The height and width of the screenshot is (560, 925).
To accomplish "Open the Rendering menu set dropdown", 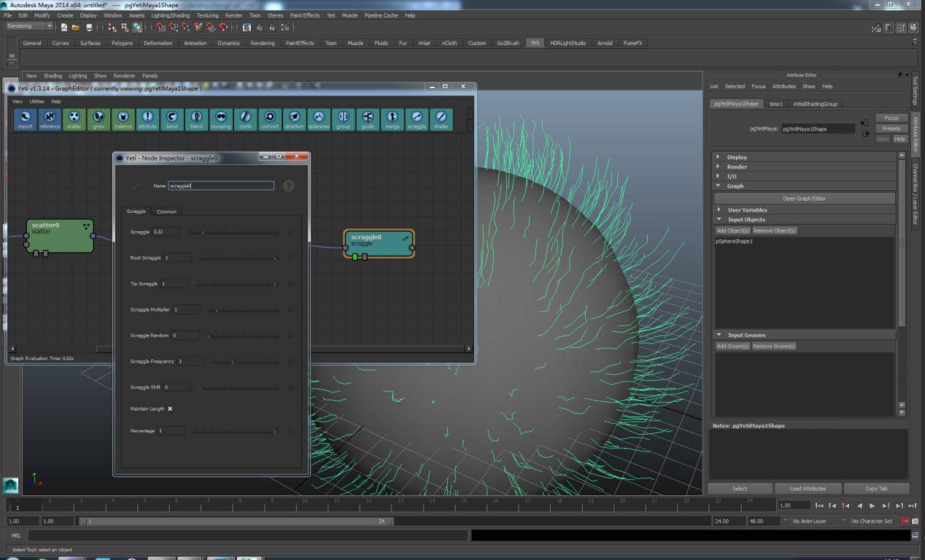I will [x=29, y=26].
